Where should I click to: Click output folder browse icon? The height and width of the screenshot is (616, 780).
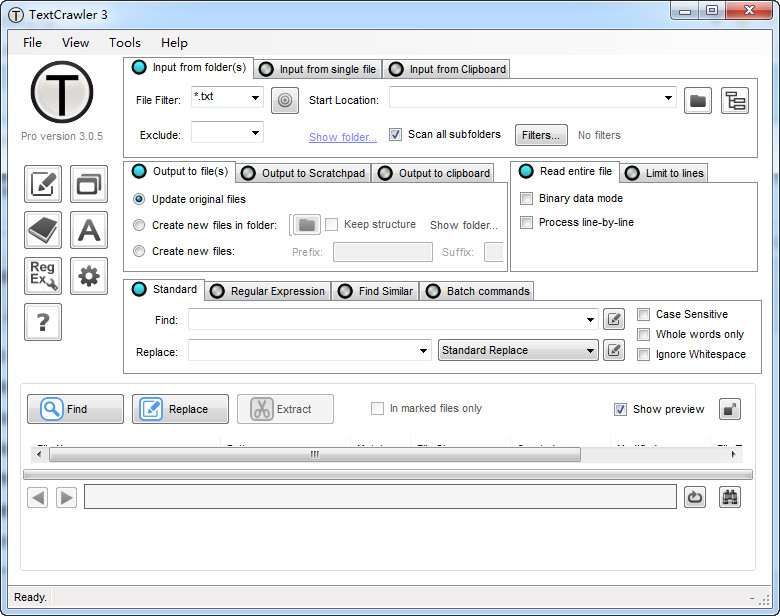(306, 225)
